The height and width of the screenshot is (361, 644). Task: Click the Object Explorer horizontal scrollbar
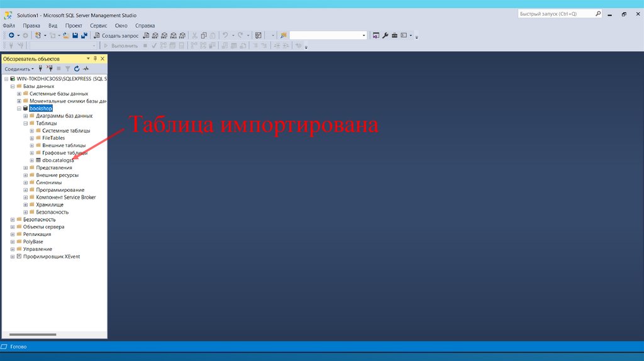point(33,335)
